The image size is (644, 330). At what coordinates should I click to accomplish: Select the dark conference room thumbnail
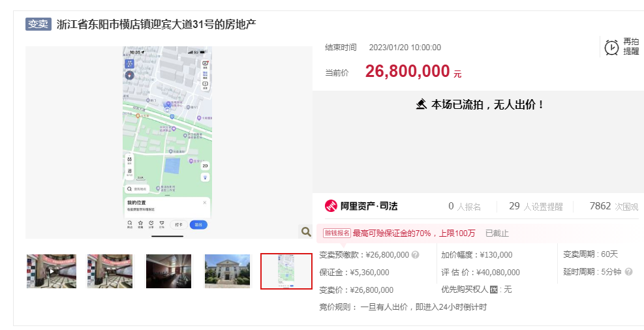click(x=168, y=271)
